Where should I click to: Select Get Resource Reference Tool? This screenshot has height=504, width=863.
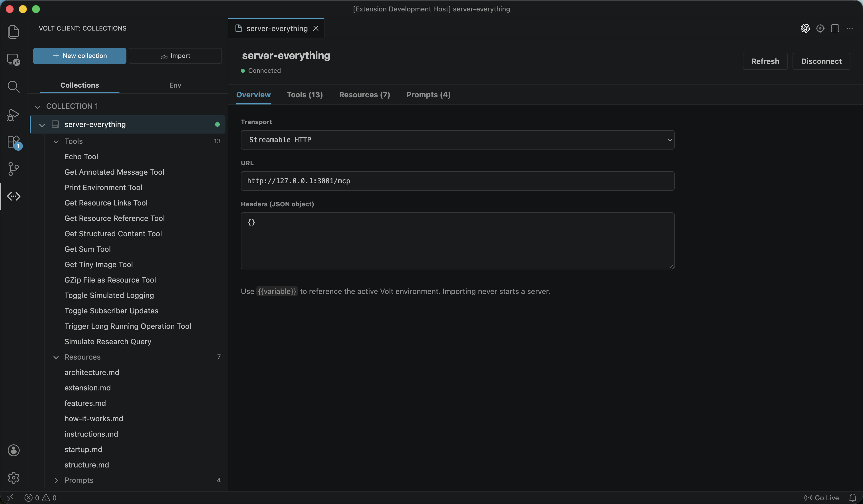[x=114, y=218]
